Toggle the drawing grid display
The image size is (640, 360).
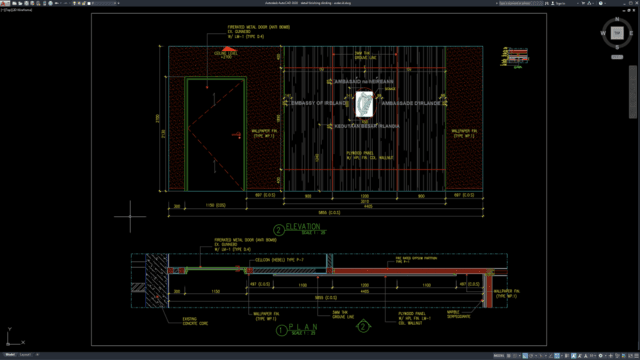[509, 356]
